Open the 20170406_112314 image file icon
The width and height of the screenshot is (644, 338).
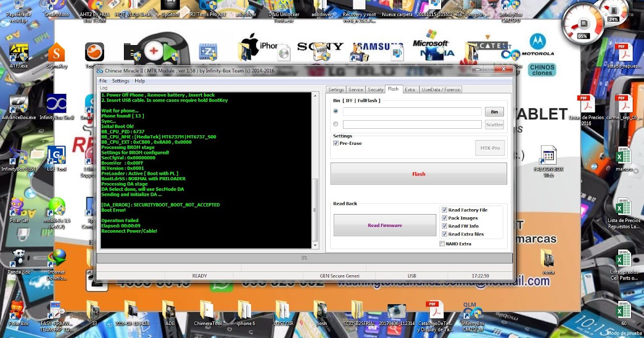(x=396, y=313)
